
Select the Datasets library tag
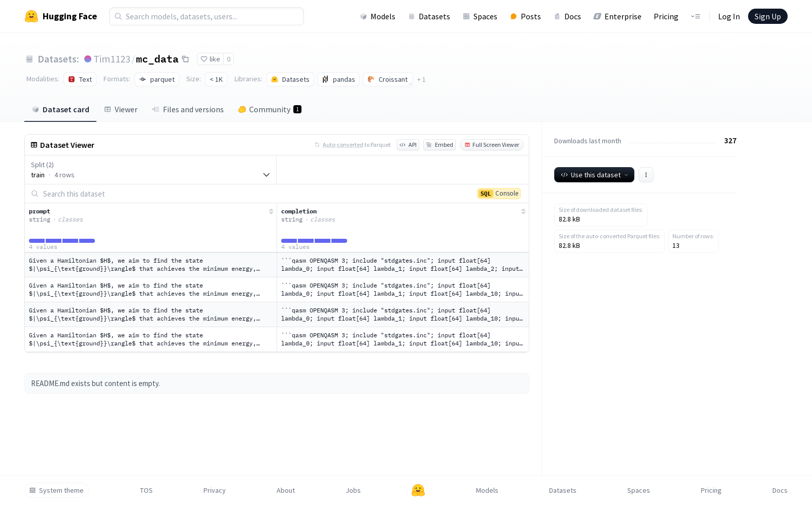(290, 79)
